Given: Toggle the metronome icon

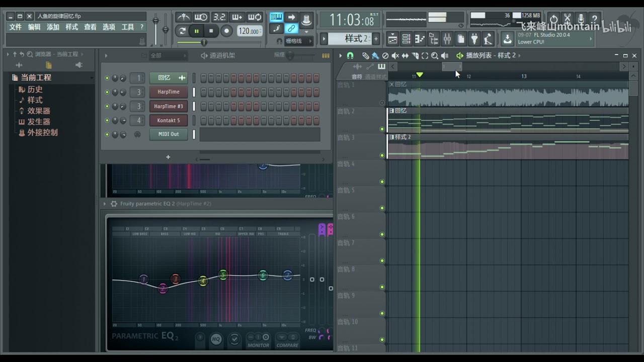Looking at the screenshot, I should (183, 17).
